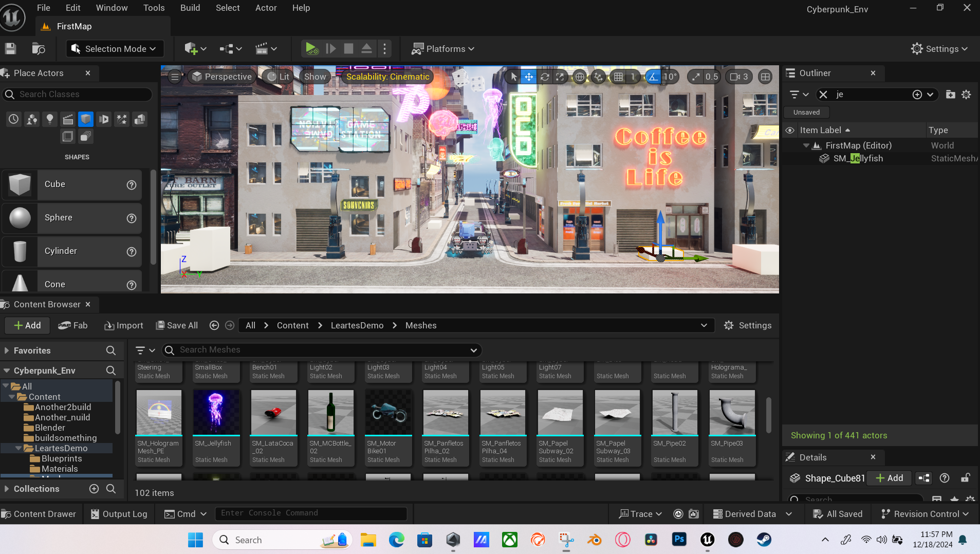This screenshot has height=554, width=980.
Task: Click the content browser vertical scrollbar
Action: click(769, 415)
